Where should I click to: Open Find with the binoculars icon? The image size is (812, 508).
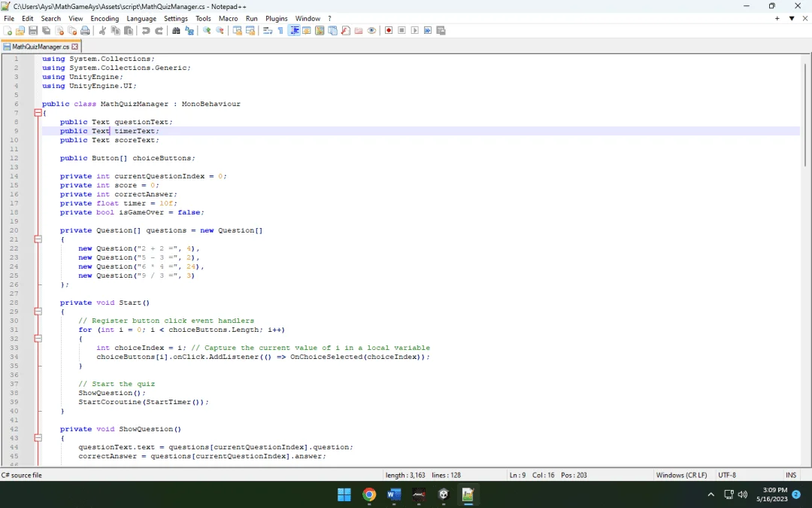pyautogui.click(x=176, y=31)
